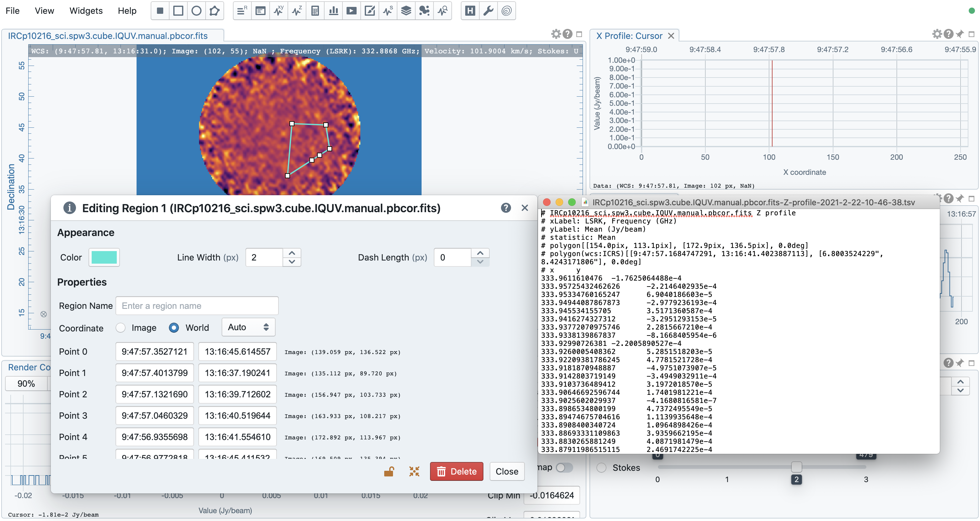Switch region coordinates to Image
The image size is (980, 521).
[121, 327]
